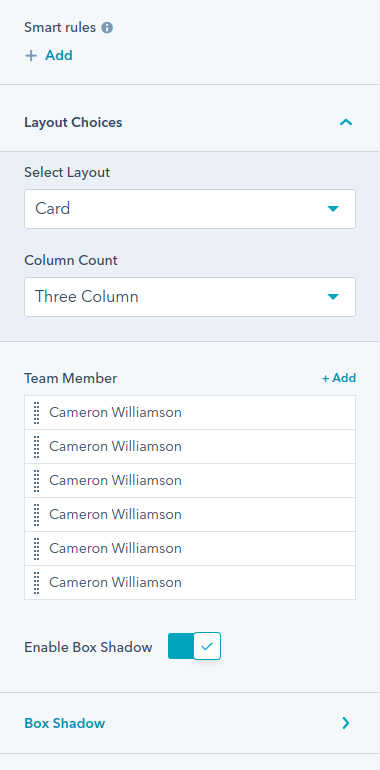Click drag handle of fifth Cameron Williamson row
380x770 pixels.
click(36, 548)
